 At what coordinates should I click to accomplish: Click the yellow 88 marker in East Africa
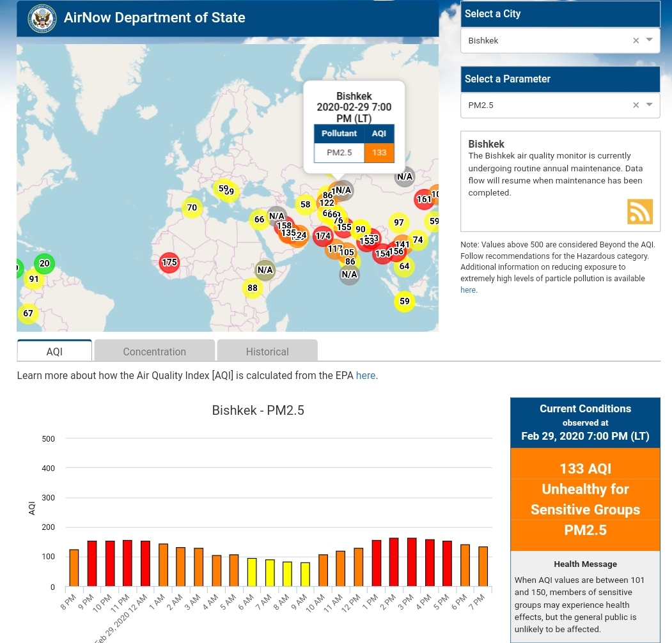pyautogui.click(x=253, y=288)
